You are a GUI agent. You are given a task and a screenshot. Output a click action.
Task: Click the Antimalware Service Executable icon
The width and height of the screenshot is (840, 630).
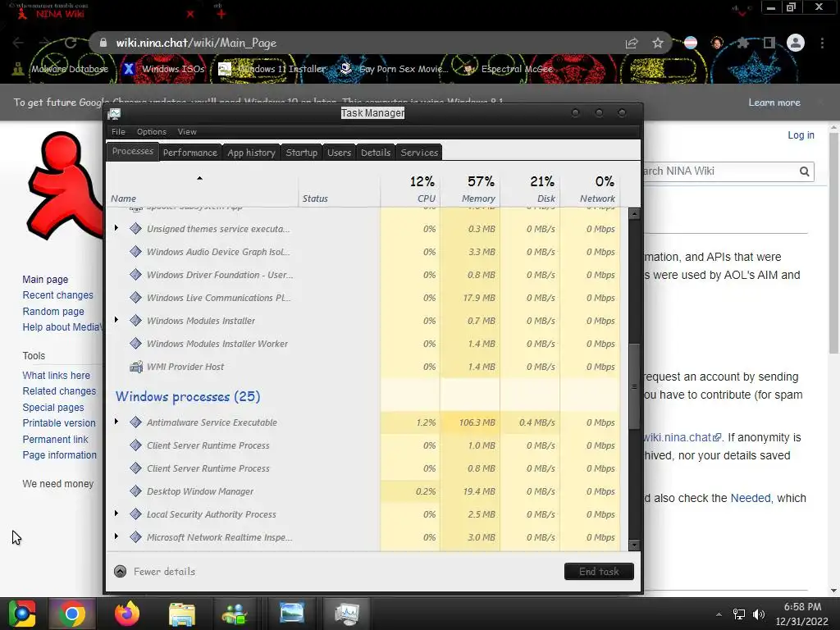click(x=135, y=422)
